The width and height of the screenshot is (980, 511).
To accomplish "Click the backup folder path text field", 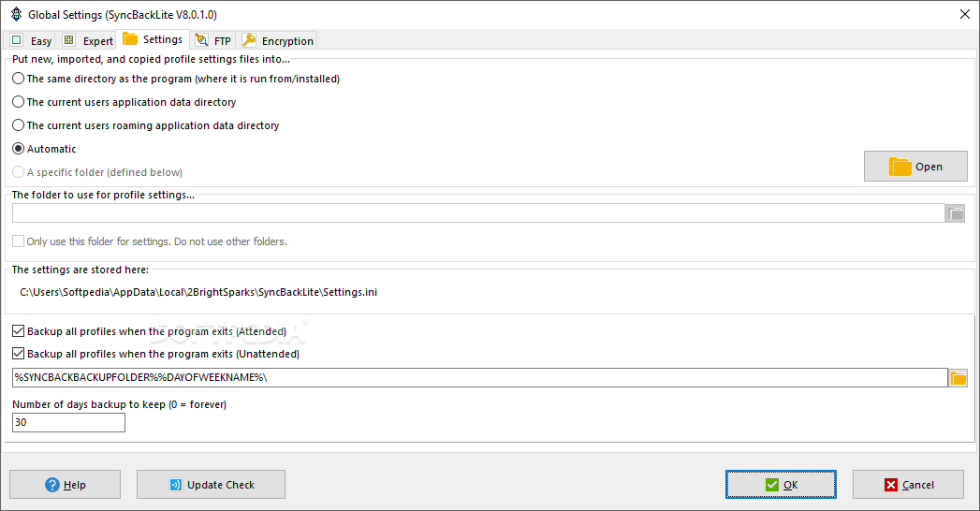I will pyautogui.click(x=479, y=377).
